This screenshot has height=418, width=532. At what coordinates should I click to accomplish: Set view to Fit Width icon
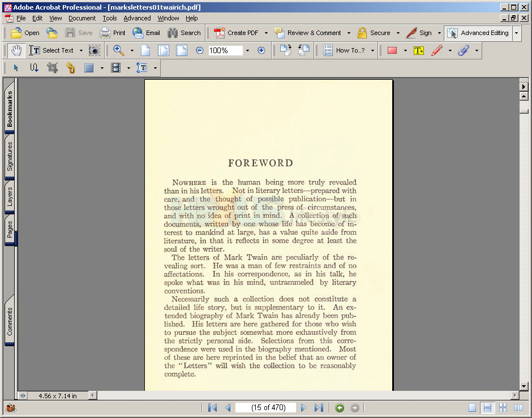tap(182, 50)
